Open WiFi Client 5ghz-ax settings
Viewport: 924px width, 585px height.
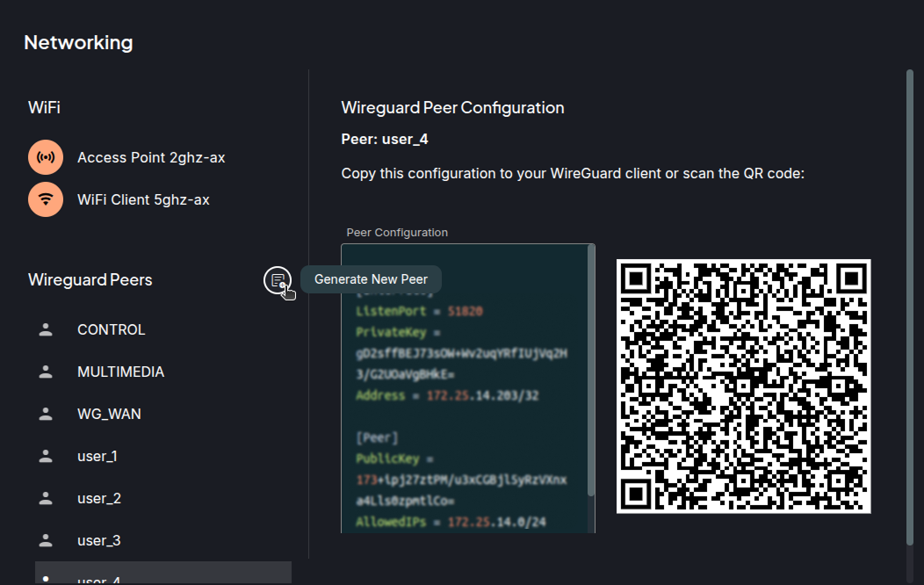(x=143, y=199)
